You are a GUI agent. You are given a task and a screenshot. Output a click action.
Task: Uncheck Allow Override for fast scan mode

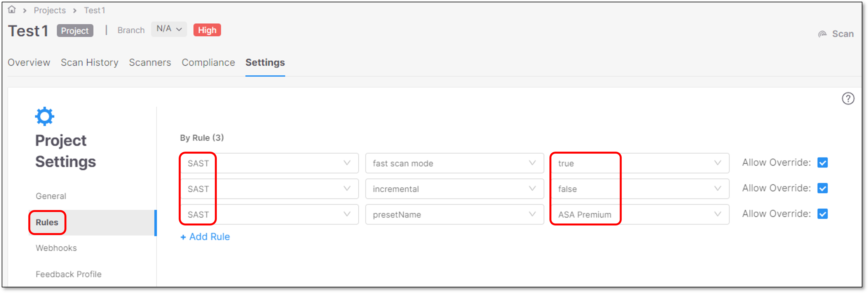tap(822, 163)
